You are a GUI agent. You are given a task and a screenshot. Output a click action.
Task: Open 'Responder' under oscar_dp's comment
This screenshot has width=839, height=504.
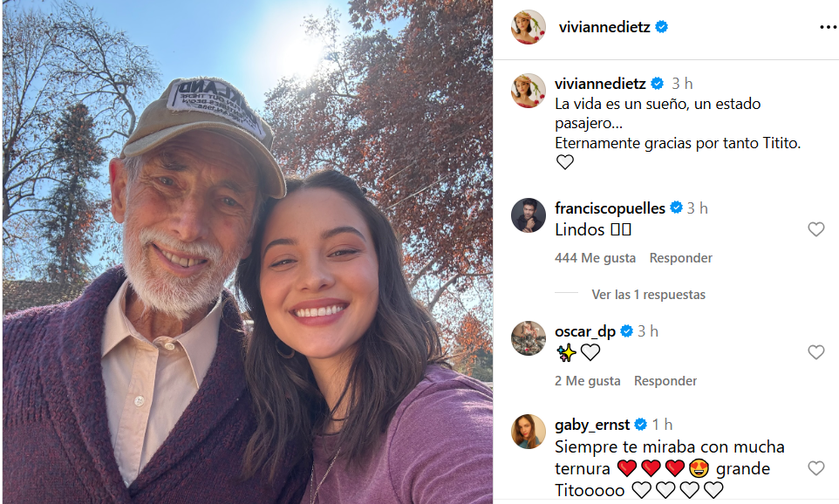(x=665, y=380)
